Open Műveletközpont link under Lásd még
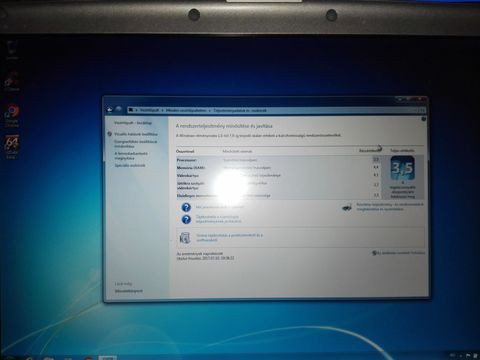Image resolution: width=480 pixels, height=360 pixels. (129, 291)
